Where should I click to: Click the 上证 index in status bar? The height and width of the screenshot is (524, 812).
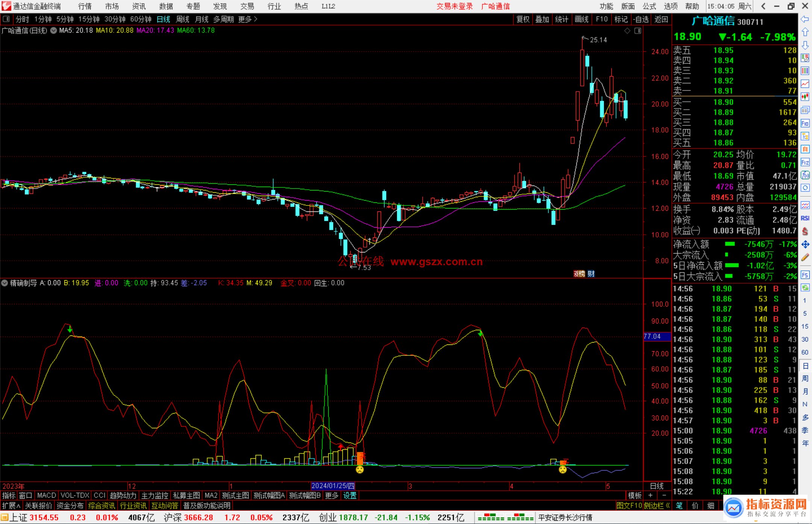coord(18,517)
